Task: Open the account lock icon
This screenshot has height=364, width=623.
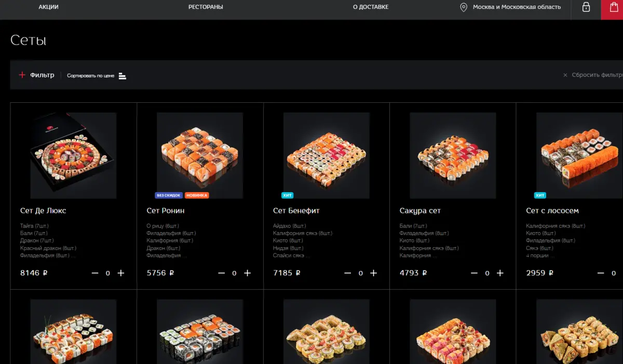Action: [586, 7]
